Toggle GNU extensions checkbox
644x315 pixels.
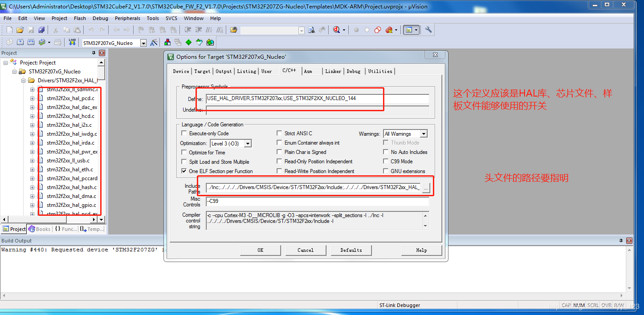coord(386,171)
